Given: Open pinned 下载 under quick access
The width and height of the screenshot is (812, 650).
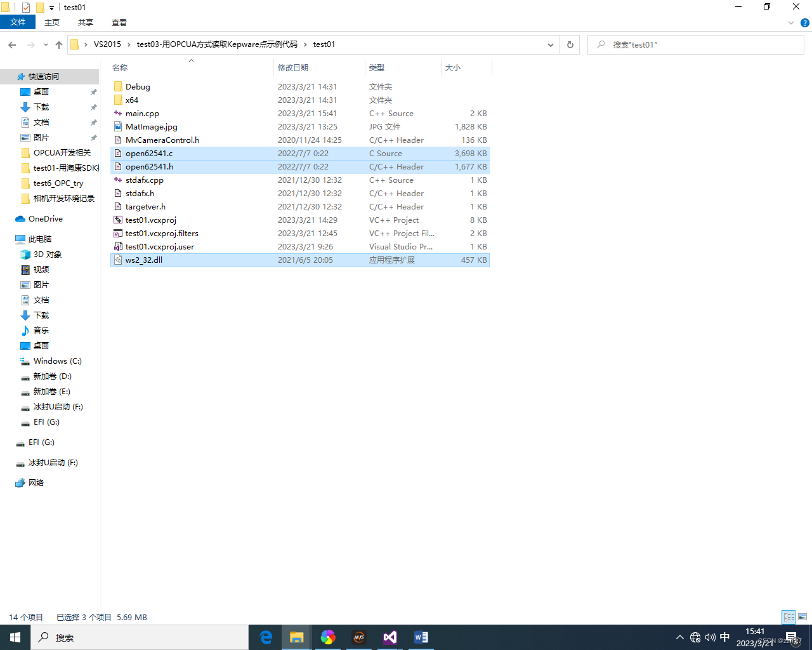Looking at the screenshot, I should 41,107.
